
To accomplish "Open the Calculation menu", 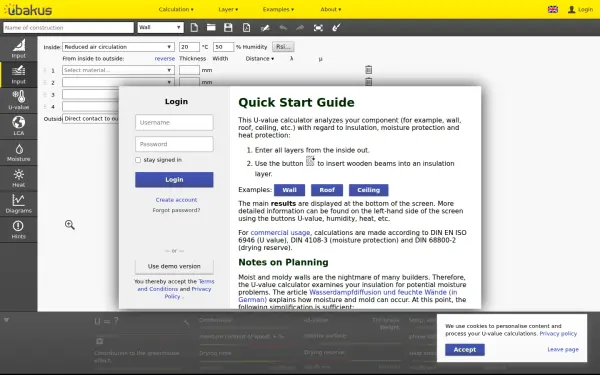I will point(176,10).
